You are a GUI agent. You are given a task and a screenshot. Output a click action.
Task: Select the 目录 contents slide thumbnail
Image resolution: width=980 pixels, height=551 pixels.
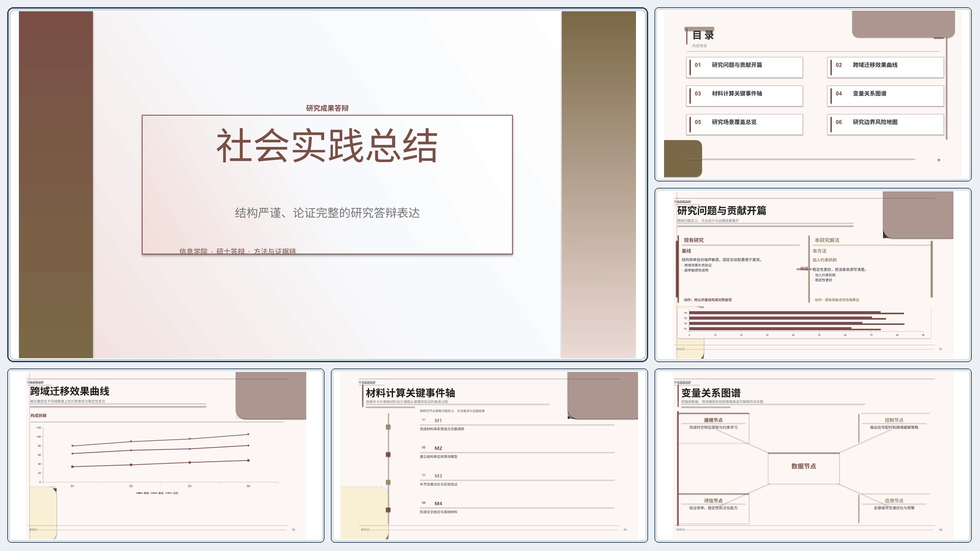pyautogui.click(x=813, y=94)
